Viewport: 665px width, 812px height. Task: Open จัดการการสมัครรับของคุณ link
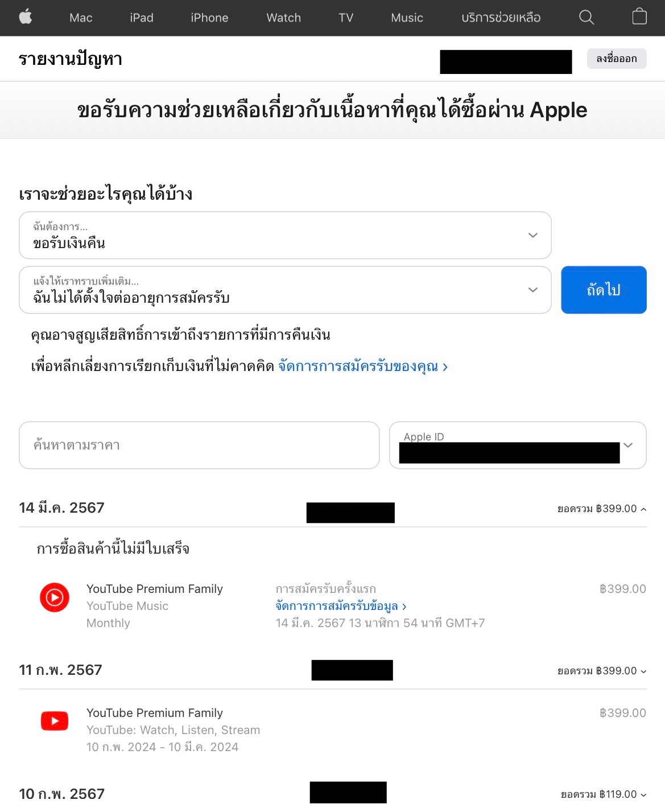[x=362, y=366]
